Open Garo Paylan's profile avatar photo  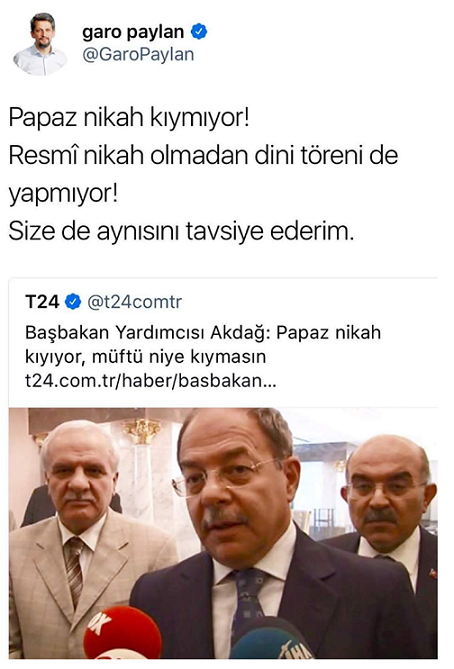pyautogui.click(x=41, y=44)
